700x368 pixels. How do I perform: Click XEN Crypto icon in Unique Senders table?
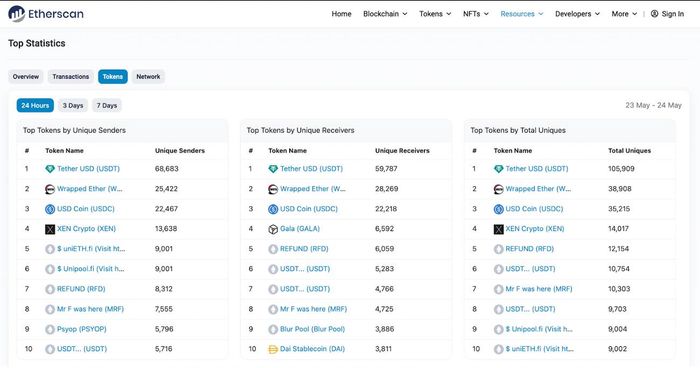click(x=50, y=229)
